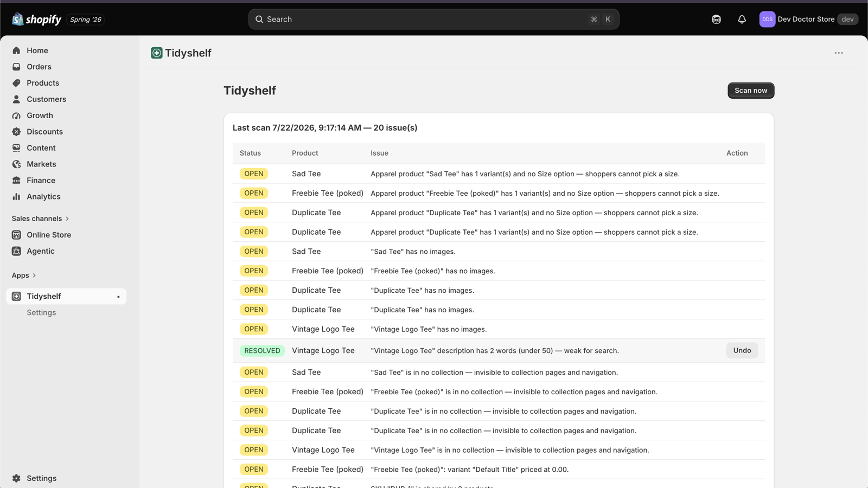
Task: Click the Markets globe icon
Action: coord(16,164)
